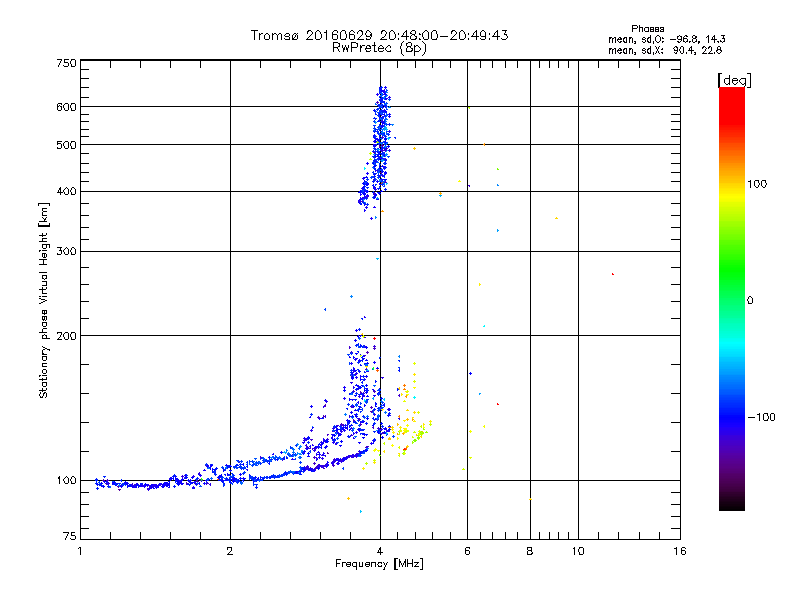This screenshot has width=800, height=600.
Task: Click the "Phases" header text
Action: (x=647, y=29)
